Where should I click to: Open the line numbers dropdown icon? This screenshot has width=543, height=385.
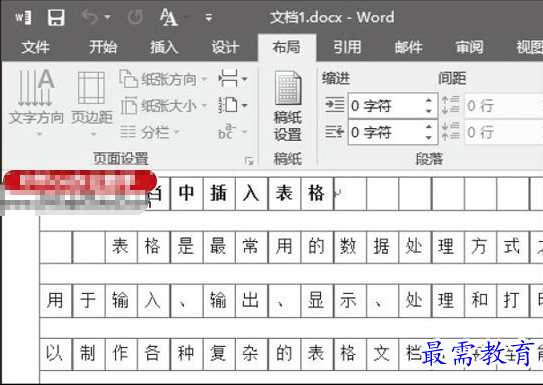pyautogui.click(x=233, y=105)
